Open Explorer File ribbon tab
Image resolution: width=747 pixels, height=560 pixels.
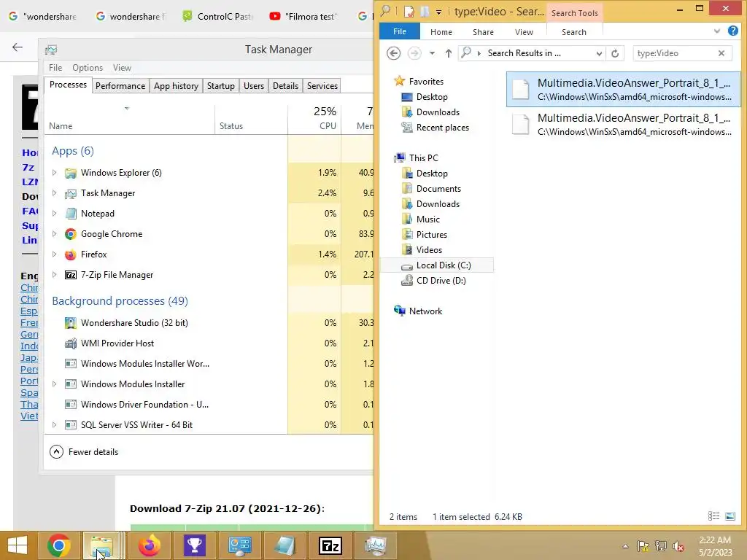coord(399,31)
